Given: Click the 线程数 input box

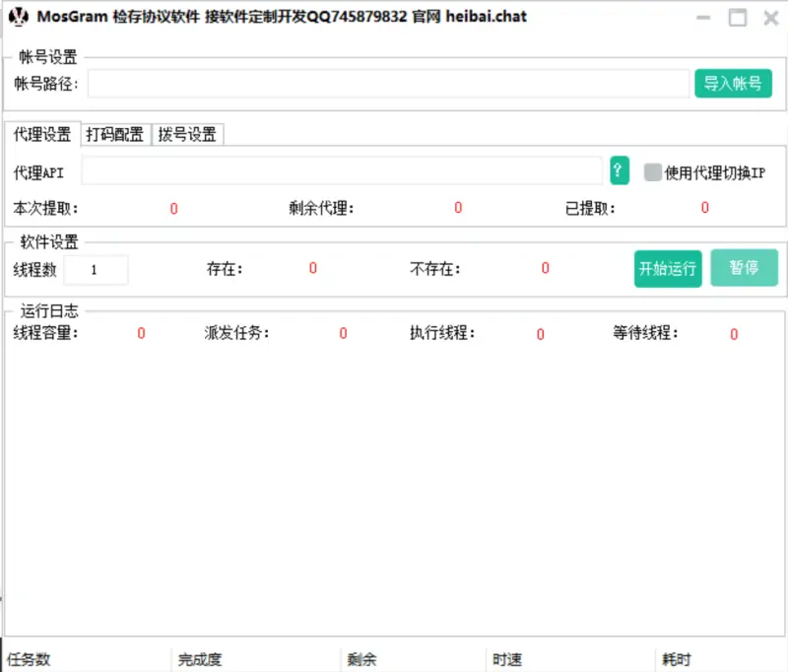Looking at the screenshot, I should point(96,268).
